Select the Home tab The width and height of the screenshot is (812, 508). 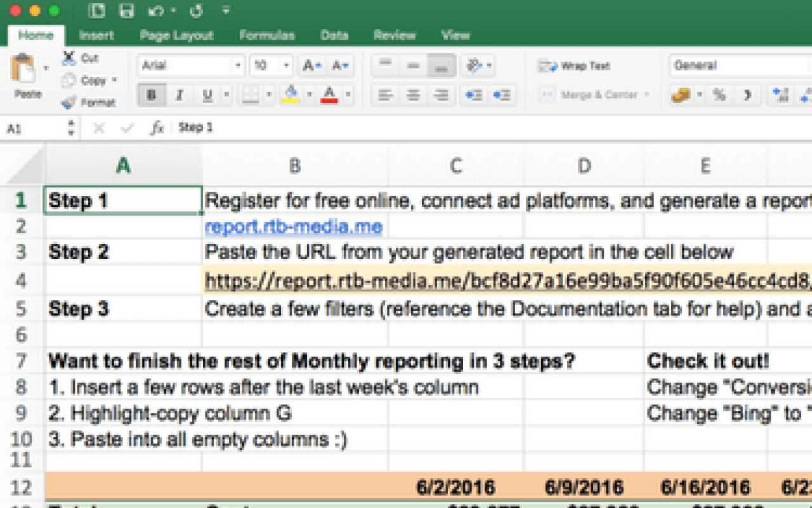click(x=36, y=36)
